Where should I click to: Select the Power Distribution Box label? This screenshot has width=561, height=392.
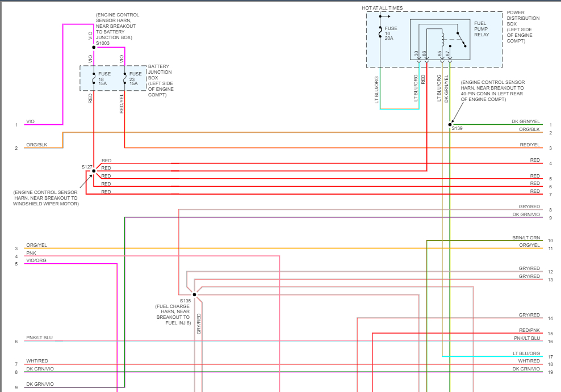[x=522, y=26]
